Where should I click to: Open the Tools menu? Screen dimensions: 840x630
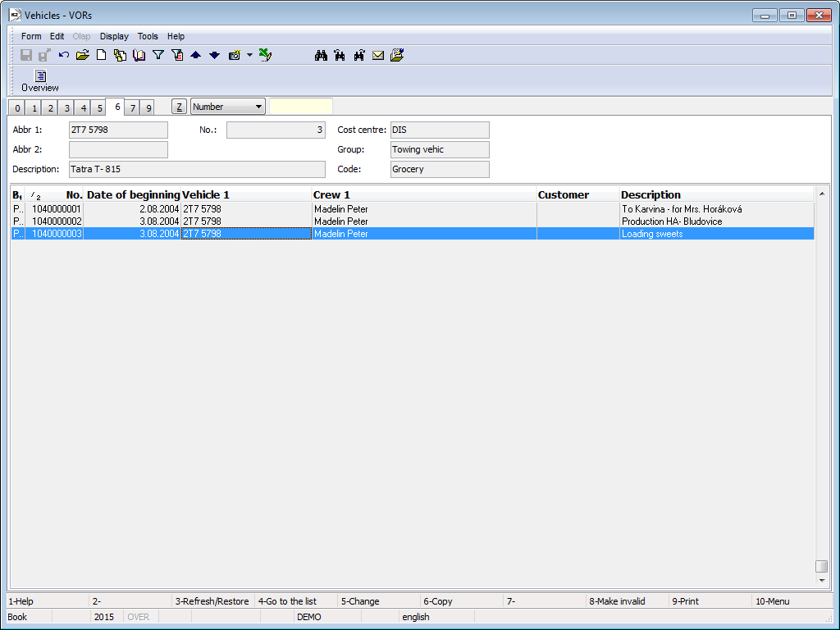click(148, 36)
